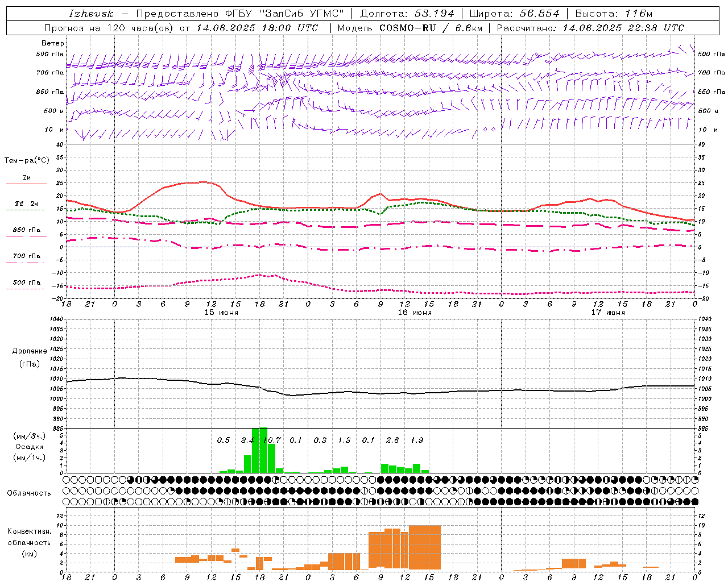Image resolution: width=728 pixels, height=582 pixels.
Task: Click the (км) unit of convective cloudiness
Action: point(29,554)
